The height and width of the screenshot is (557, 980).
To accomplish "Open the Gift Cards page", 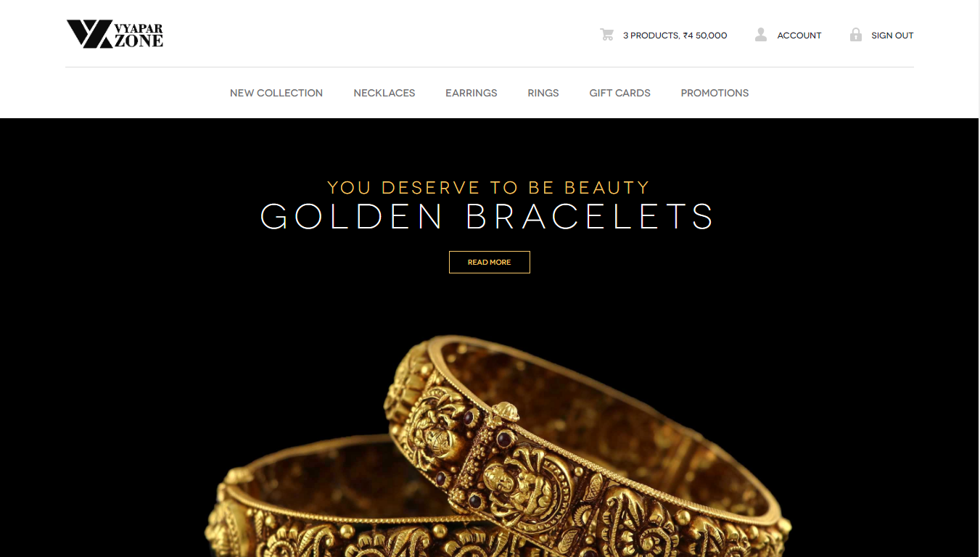I will coord(620,93).
